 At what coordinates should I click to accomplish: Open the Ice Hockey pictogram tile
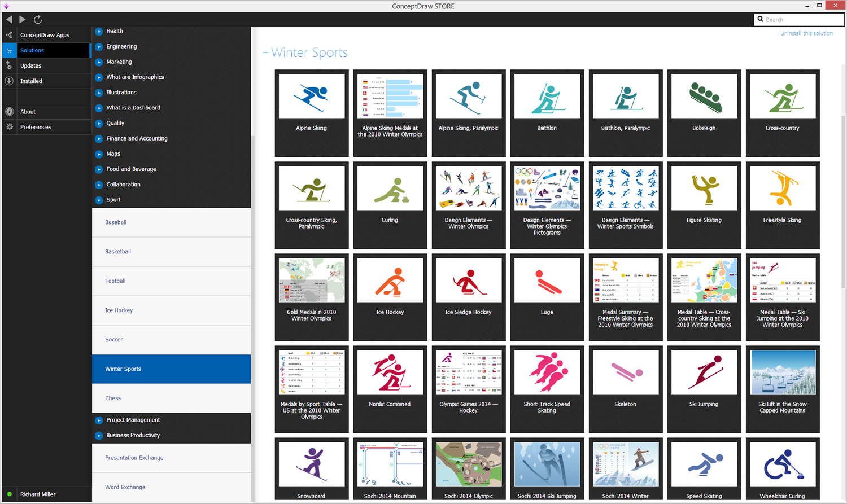click(x=390, y=297)
